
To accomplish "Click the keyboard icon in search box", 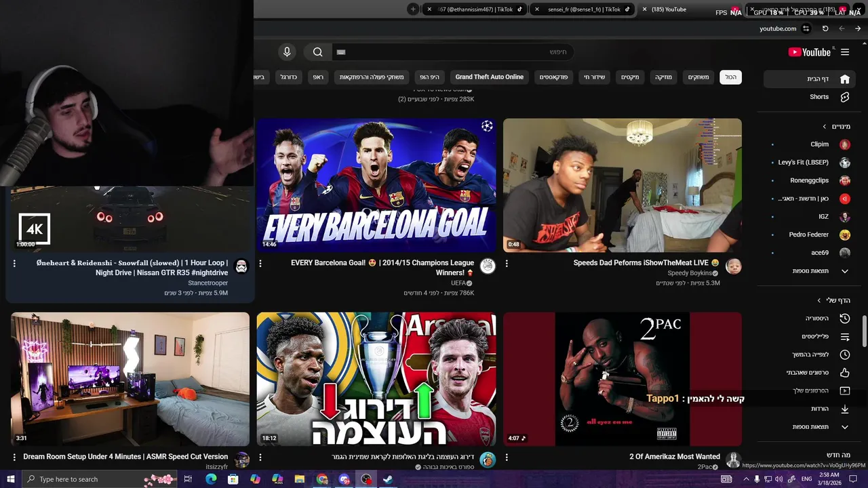I will (341, 52).
